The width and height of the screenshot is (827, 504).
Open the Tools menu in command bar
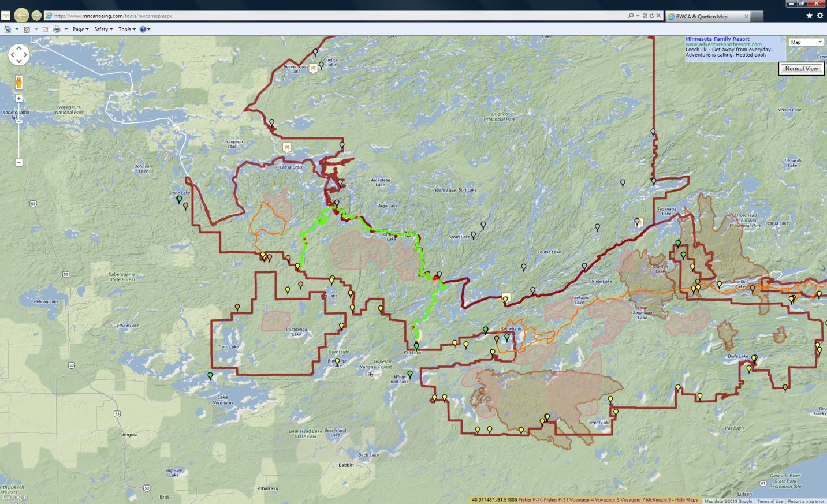127,29
